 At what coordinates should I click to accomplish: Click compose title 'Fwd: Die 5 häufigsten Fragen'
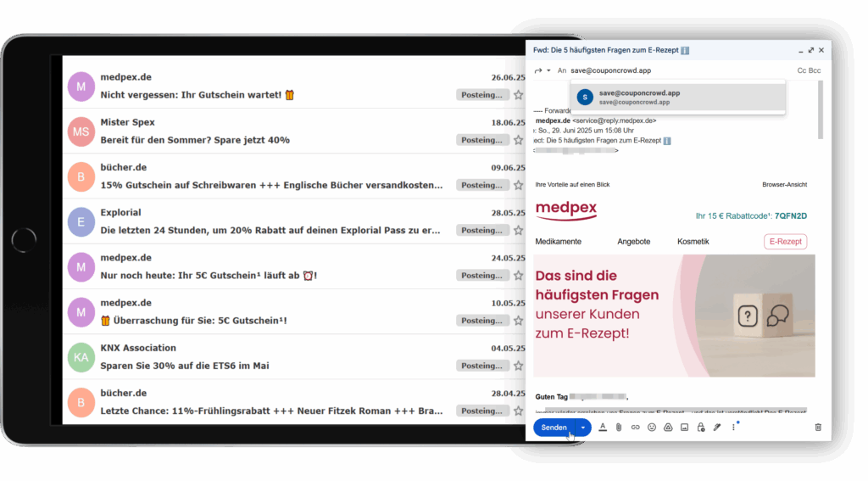(x=610, y=50)
